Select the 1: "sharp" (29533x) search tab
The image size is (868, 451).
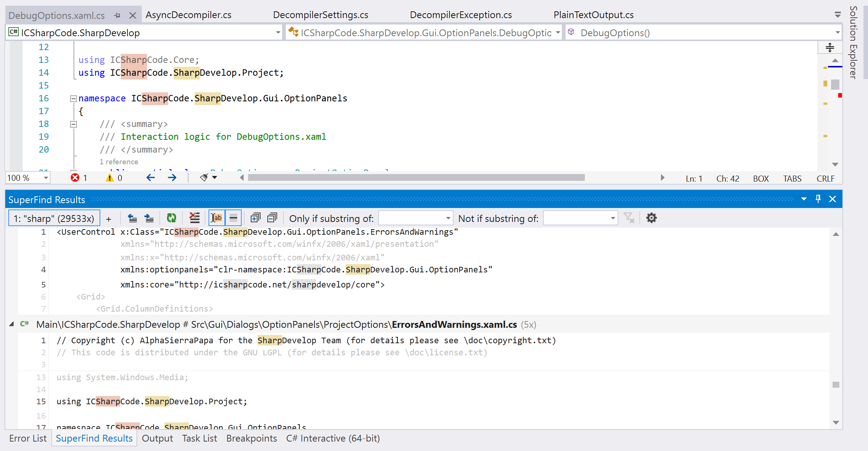click(54, 219)
